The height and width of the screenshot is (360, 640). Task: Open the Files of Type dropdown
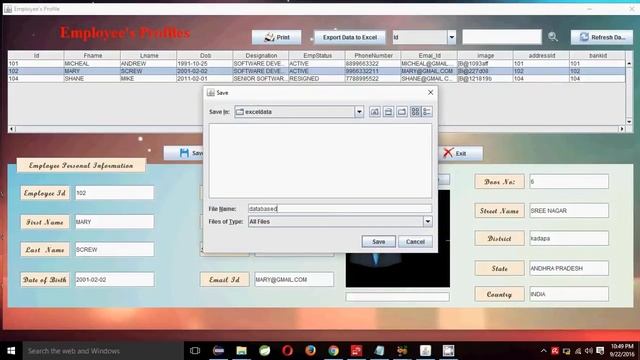(x=427, y=222)
